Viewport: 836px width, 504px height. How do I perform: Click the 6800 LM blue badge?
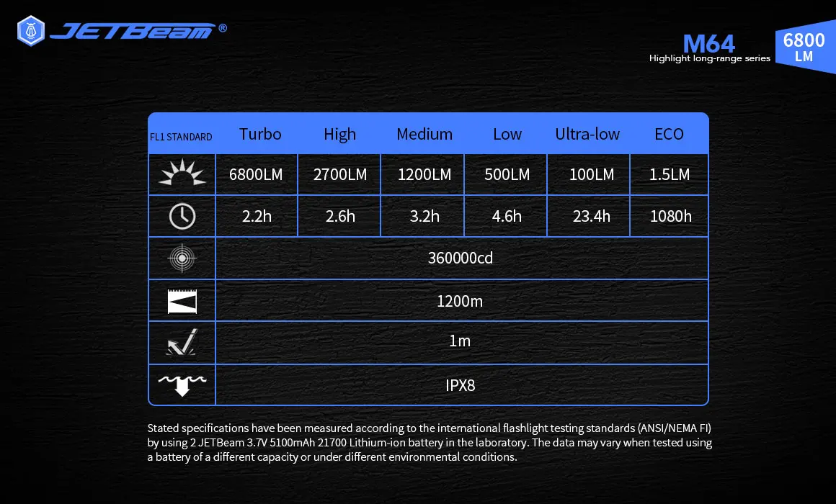pos(805,47)
